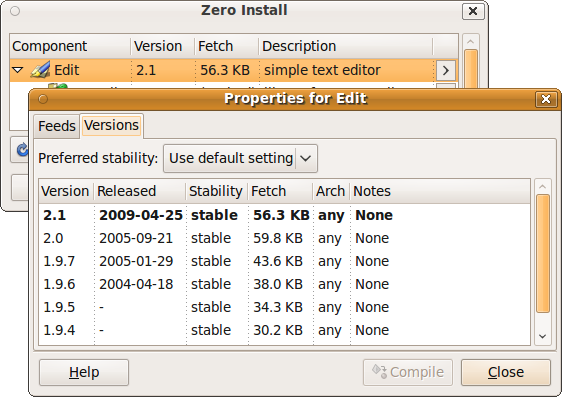The image size is (562, 397).
Task: Select the Versions tab
Action: tap(111, 125)
